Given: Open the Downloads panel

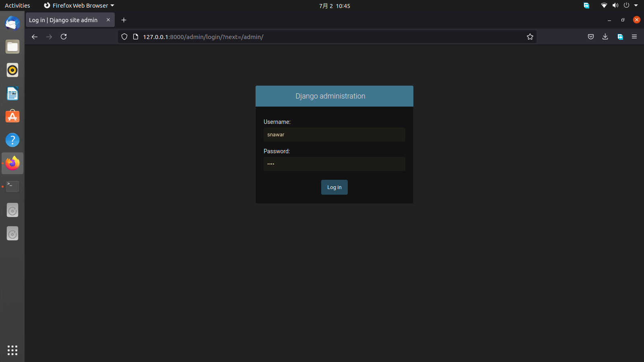Looking at the screenshot, I should click(605, 37).
